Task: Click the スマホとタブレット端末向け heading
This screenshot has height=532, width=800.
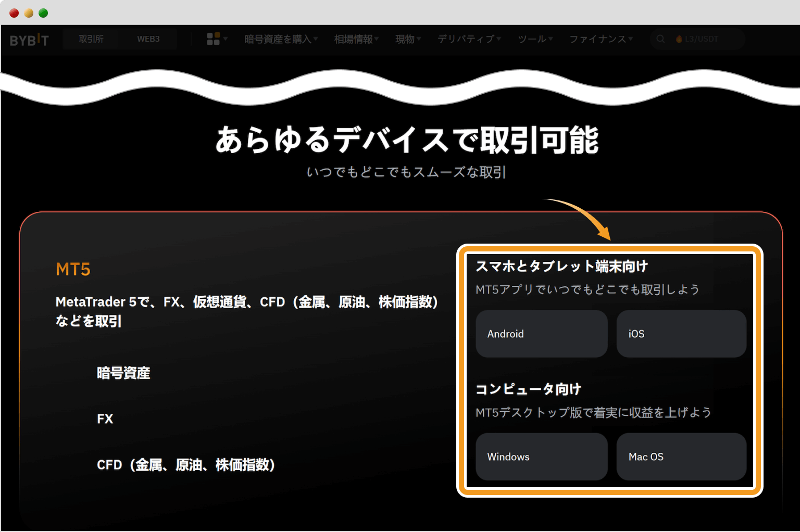Action: point(561,266)
